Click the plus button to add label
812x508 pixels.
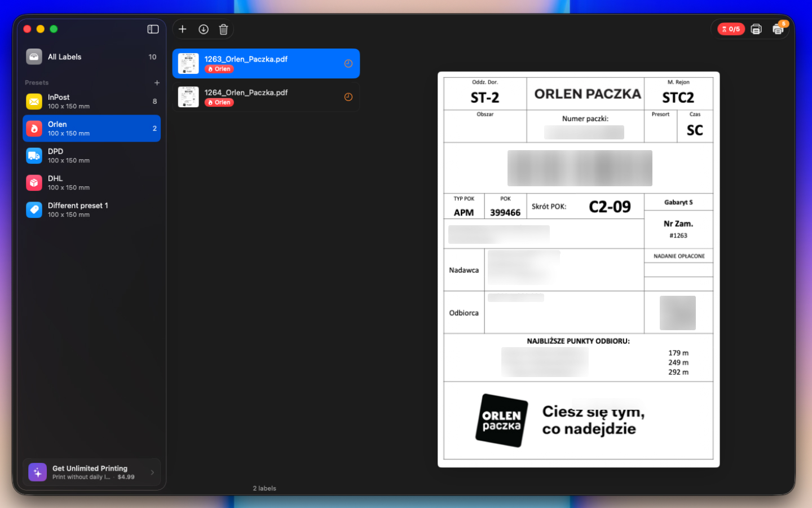click(x=183, y=29)
